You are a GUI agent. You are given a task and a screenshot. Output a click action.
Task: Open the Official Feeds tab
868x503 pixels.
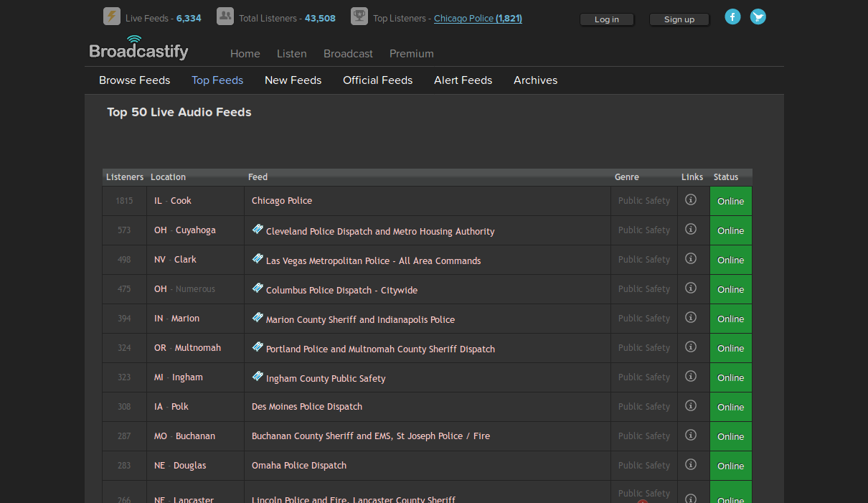pyautogui.click(x=378, y=80)
